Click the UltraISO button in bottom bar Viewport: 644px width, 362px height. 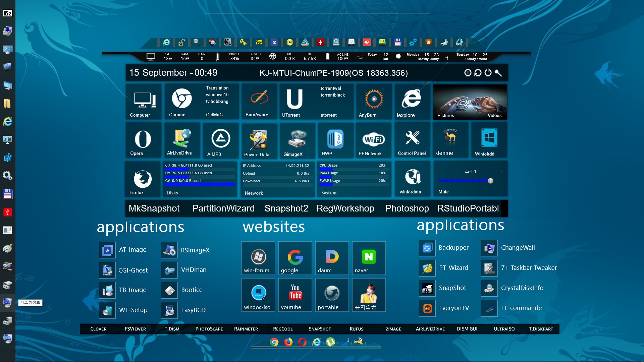coord(504,329)
